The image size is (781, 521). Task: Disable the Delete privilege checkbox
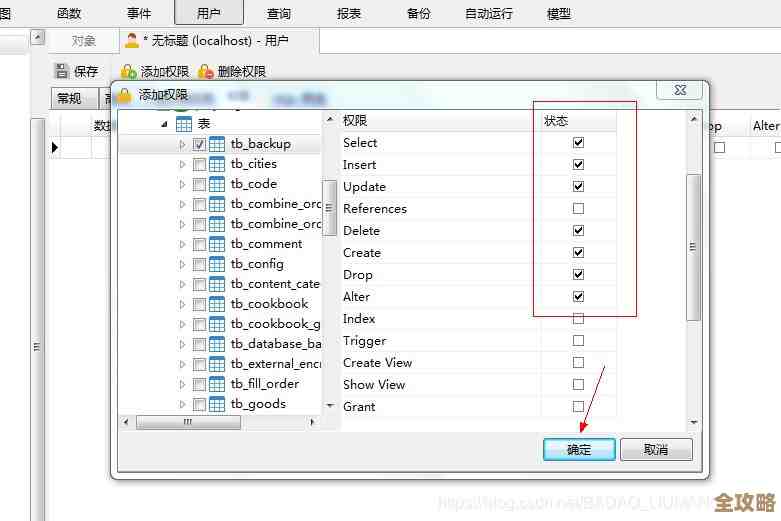[578, 231]
